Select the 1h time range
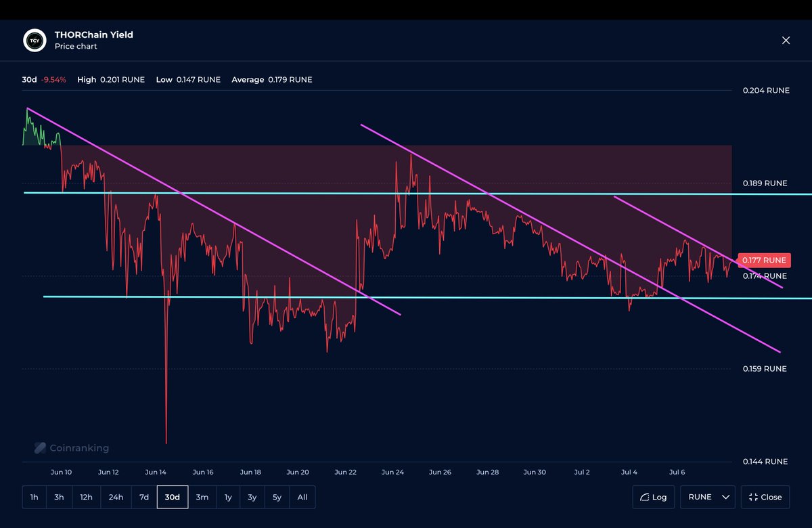 tap(34, 497)
